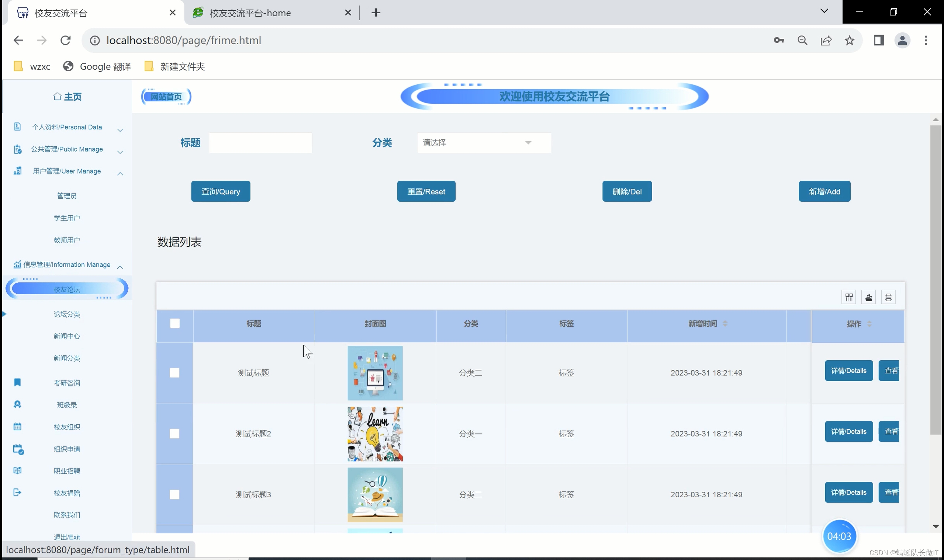Click the 查询/Query button
Screen dimensions: 944x560
pyautogui.click(x=221, y=191)
